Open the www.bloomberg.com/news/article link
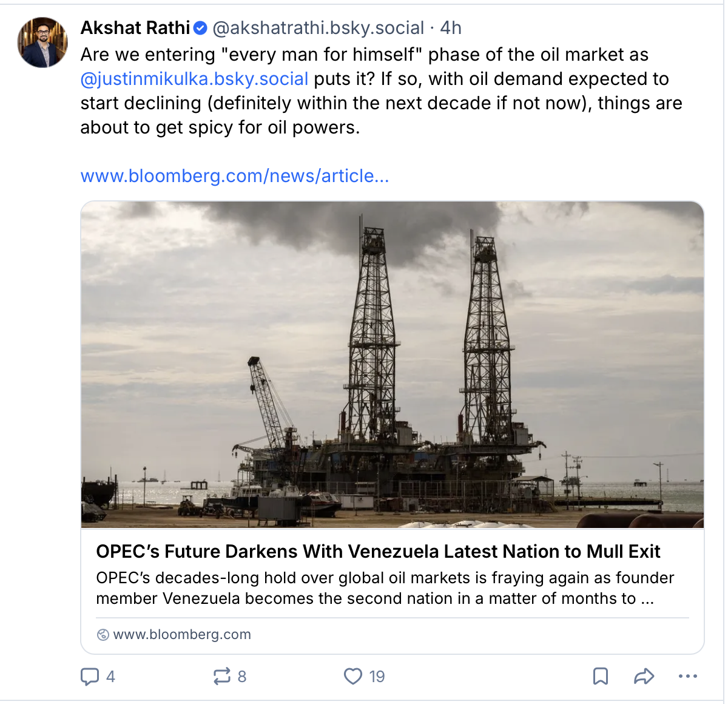Image resolution: width=728 pixels, height=704 pixels. pyautogui.click(x=235, y=176)
